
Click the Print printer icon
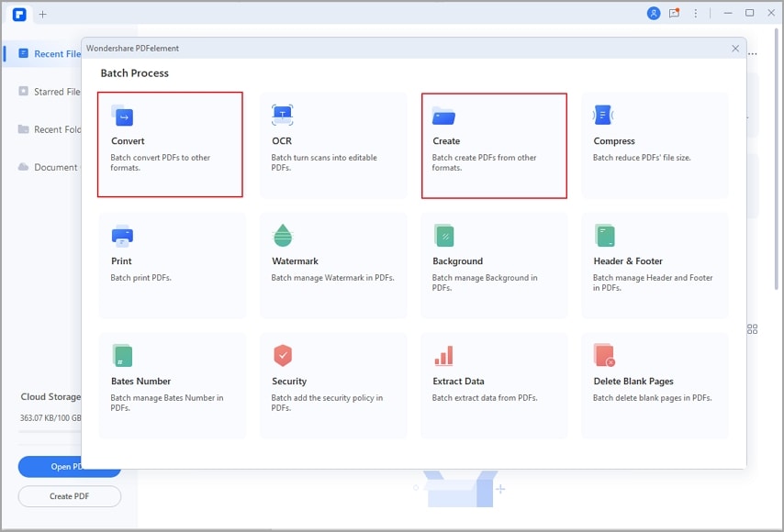[x=122, y=236]
